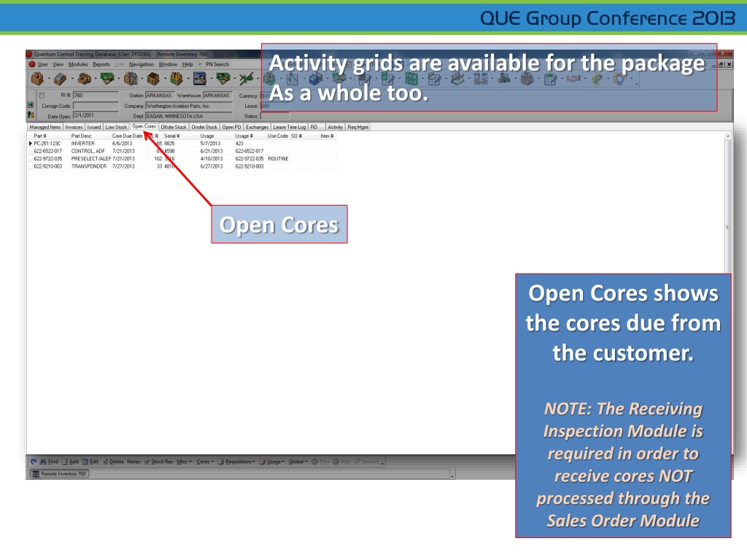Image resolution: width=747 pixels, height=560 pixels.
Task: Switch to the Managed Items tab
Action: (44, 127)
